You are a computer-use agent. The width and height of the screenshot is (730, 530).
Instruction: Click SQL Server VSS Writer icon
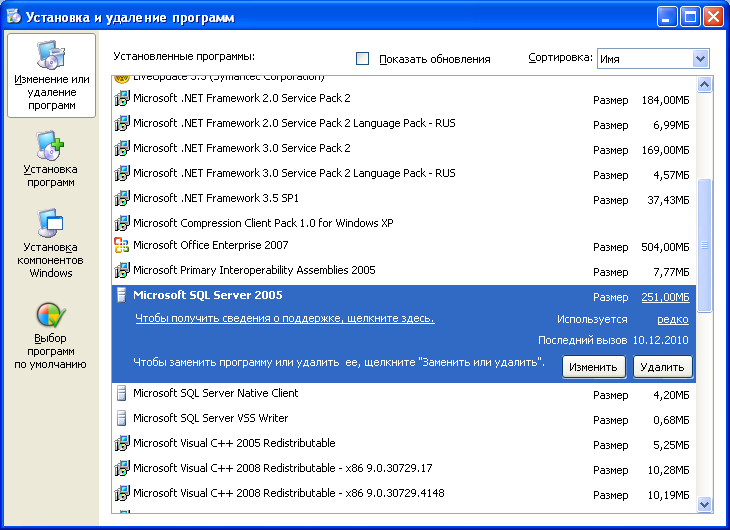click(122, 418)
